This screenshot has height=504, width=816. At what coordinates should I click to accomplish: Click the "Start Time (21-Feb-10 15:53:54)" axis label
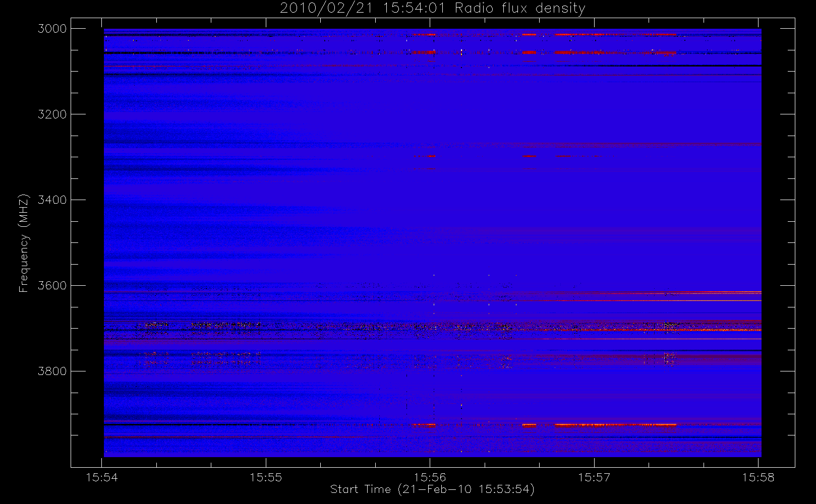coord(432,489)
